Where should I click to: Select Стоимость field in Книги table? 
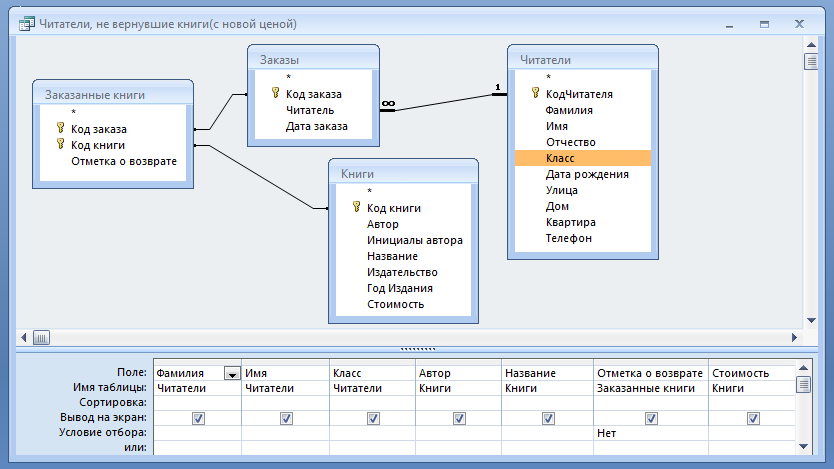(395, 304)
